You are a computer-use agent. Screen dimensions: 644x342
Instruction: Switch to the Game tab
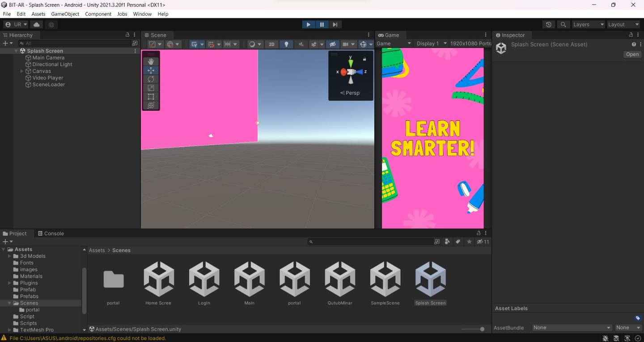pos(388,35)
